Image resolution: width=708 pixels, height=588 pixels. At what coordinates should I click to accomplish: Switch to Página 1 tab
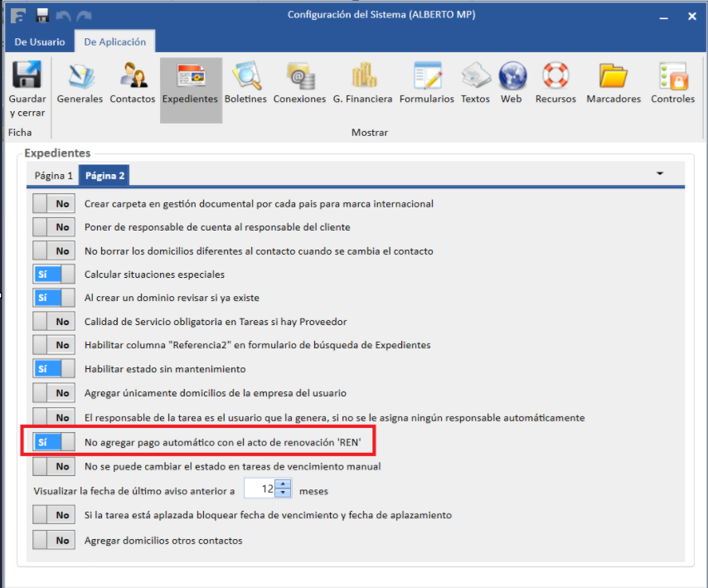[53, 176]
